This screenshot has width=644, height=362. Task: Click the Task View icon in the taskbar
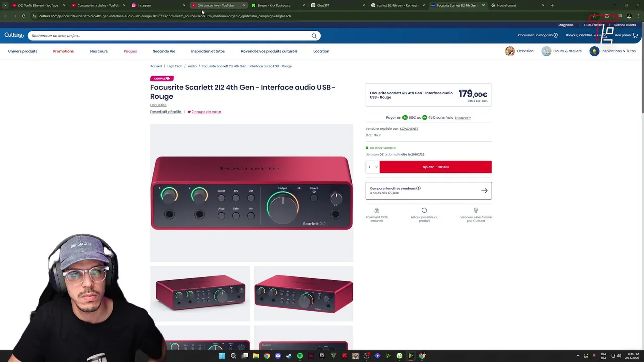pyautogui.click(x=245, y=356)
